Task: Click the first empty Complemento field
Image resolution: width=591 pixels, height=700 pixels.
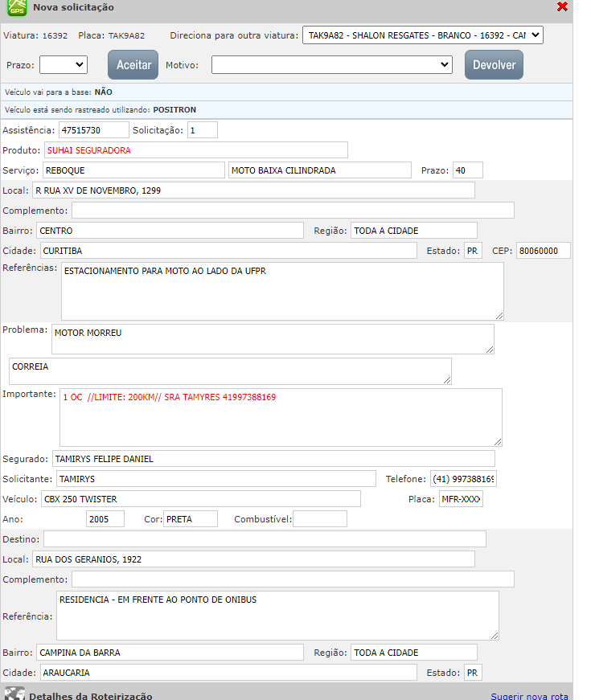Action: pyautogui.click(x=293, y=211)
